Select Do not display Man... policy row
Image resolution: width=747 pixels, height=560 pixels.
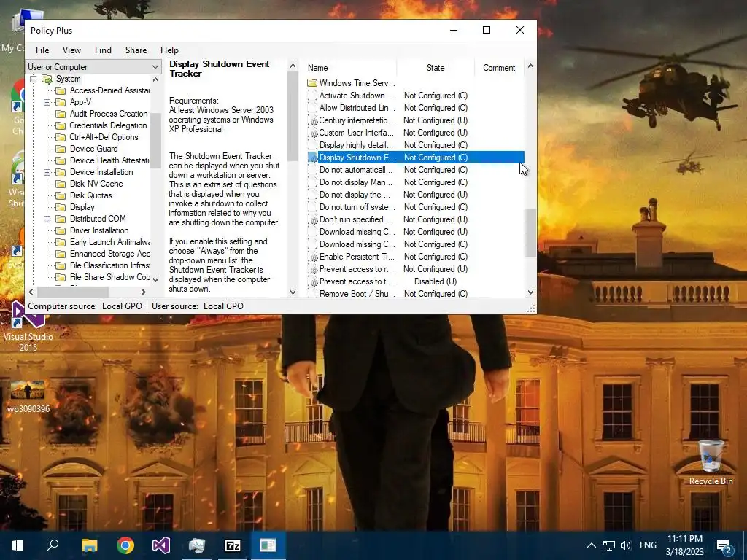click(415, 182)
